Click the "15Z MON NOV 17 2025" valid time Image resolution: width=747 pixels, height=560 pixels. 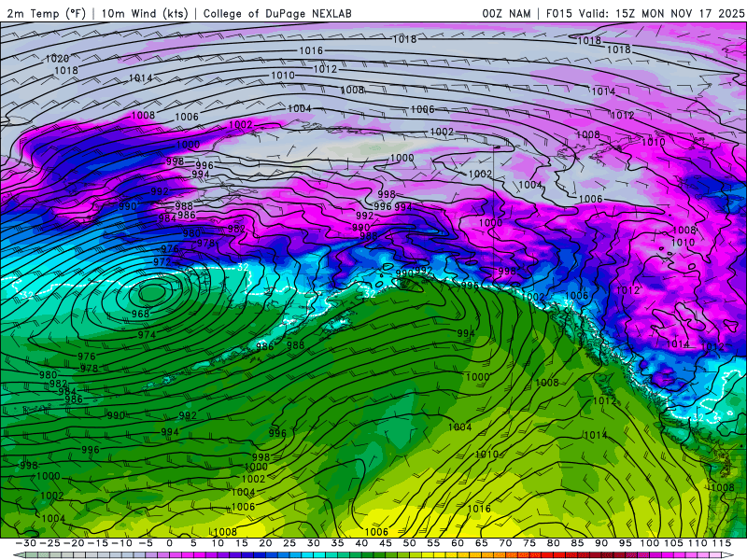680,13
